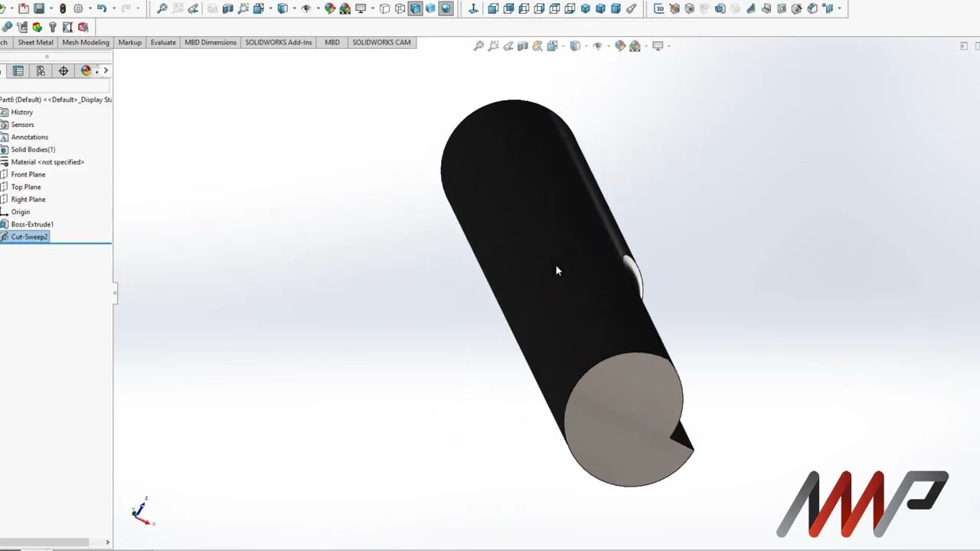The height and width of the screenshot is (551, 980).
Task: Open the Undo dropdown arrow
Action: tap(113, 8)
